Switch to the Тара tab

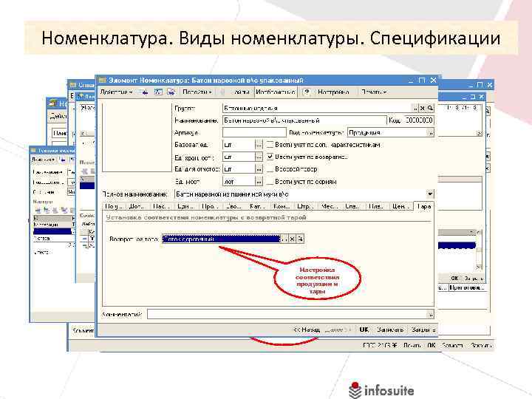424,206
